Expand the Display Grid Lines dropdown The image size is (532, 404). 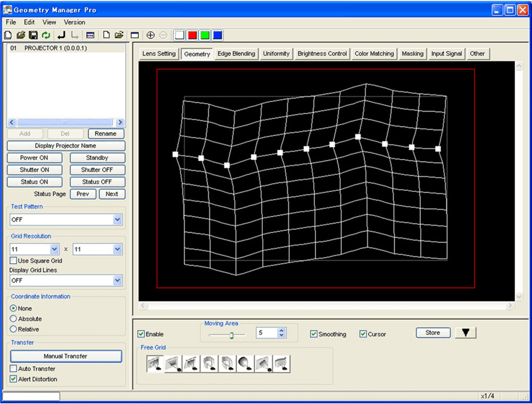tap(117, 280)
